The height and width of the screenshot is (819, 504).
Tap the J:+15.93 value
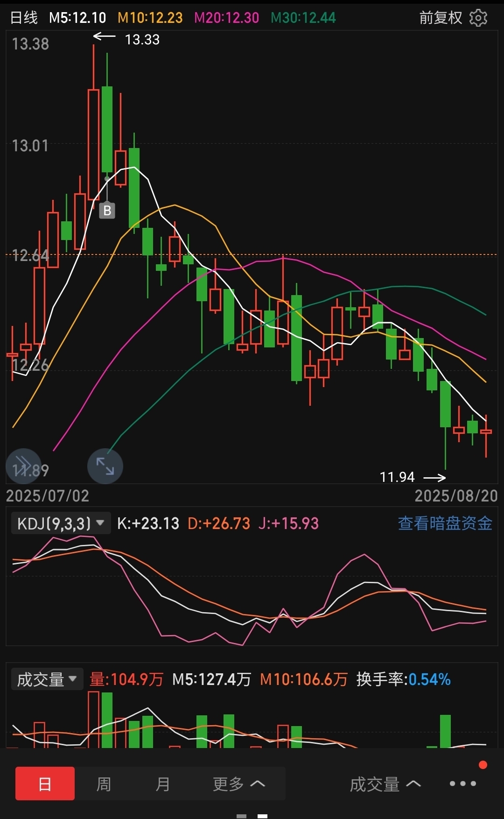(x=288, y=523)
